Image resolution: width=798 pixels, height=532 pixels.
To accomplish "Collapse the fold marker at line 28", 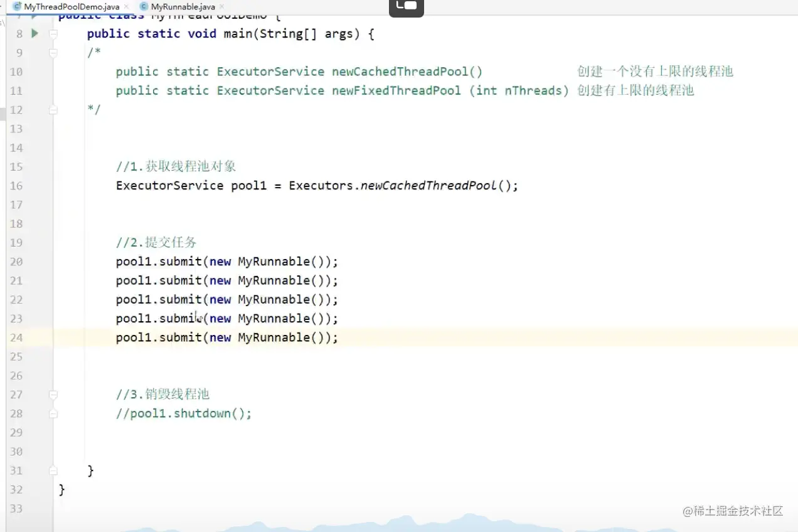I will point(53,413).
